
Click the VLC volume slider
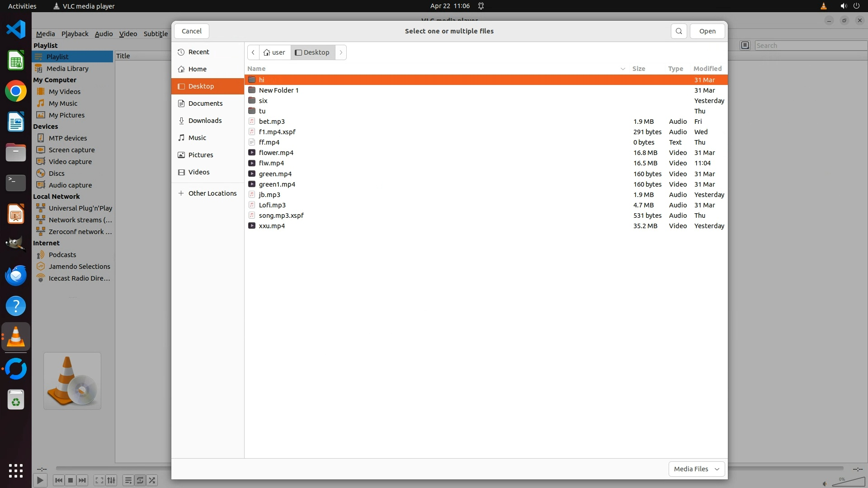[849, 482]
